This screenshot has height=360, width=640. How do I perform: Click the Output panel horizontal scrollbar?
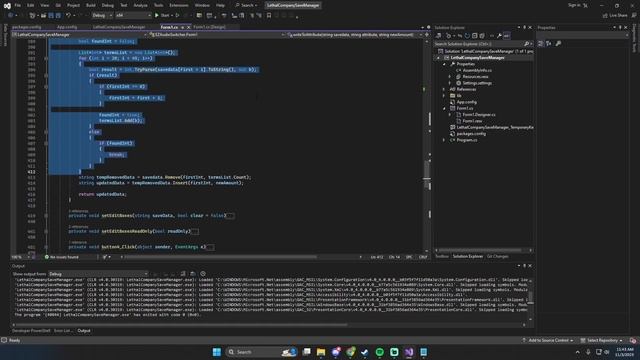tap(182, 325)
